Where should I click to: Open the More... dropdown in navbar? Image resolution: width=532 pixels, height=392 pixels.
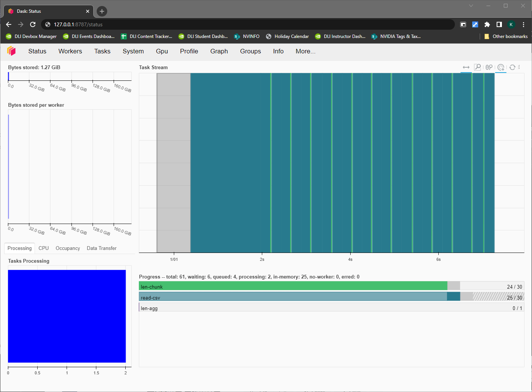pos(305,51)
